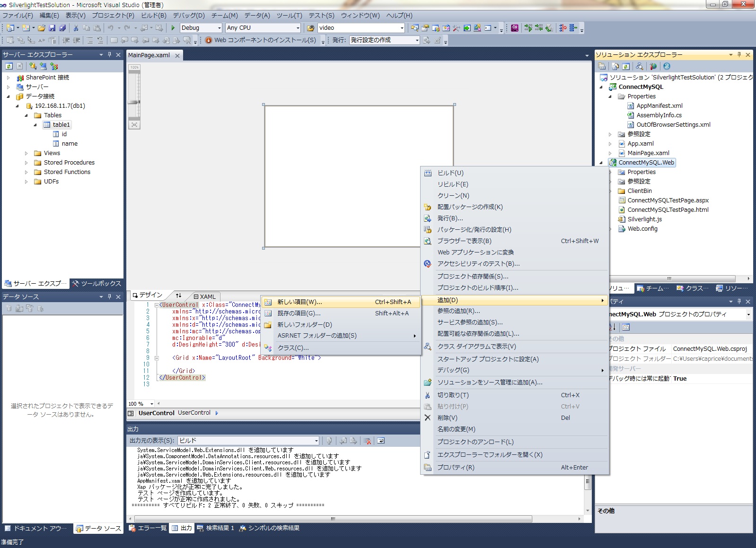The image size is (756, 548).
Task: Open the publish settings dropdown
Action: [417, 40]
